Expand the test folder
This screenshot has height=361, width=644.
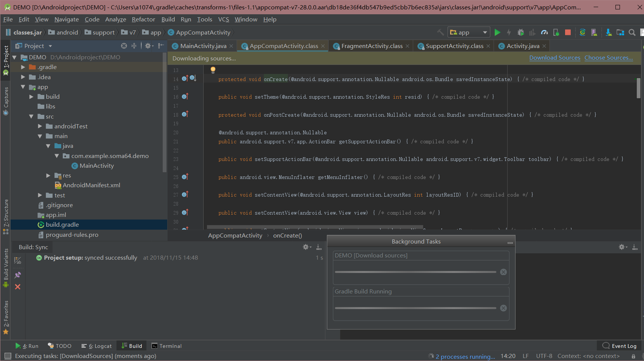point(40,195)
